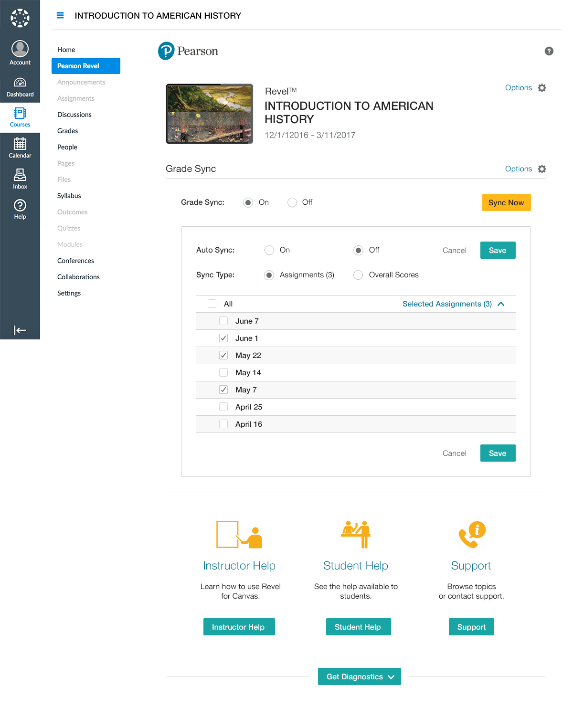Expand the Get Diagnostics dropdown
The width and height of the screenshot is (573, 728).
coord(360,676)
